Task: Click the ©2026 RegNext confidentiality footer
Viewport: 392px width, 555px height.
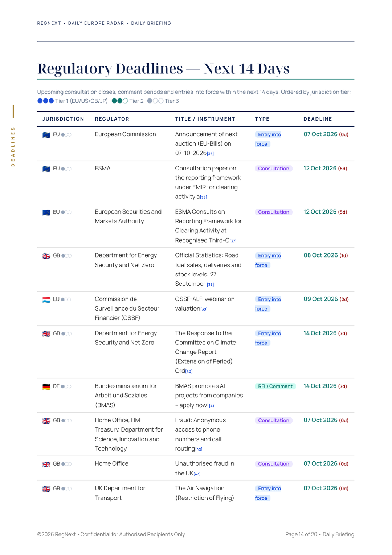Action: tap(111, 534)
